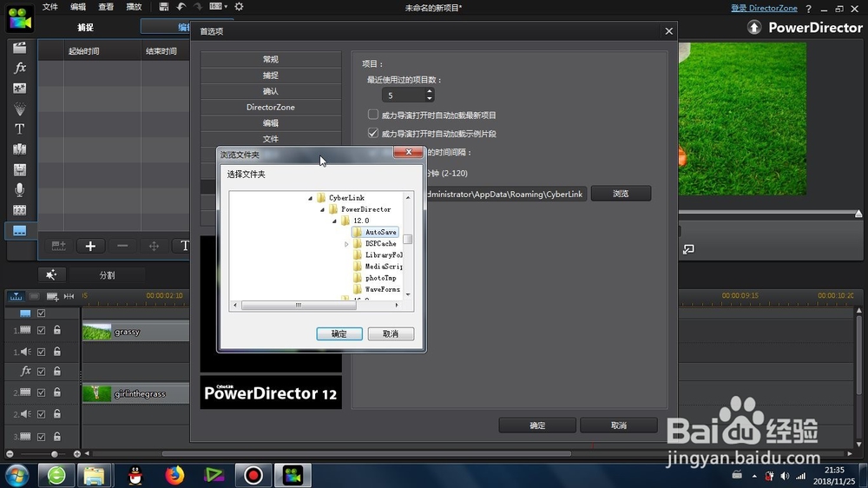Click the undock preview window icon
This screenshot has width=868, height=488.
(x=688, y=249)
